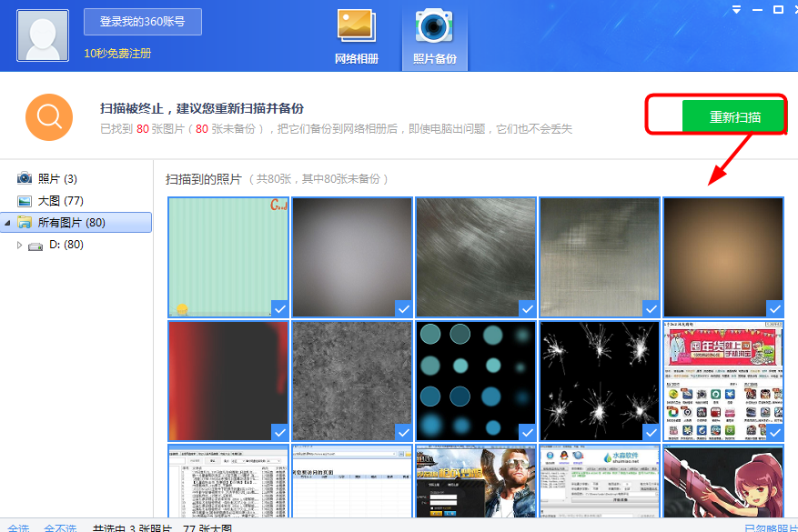Open the 10秒免费注册 link
798x532 pixels.
click(x=117, y=54)
